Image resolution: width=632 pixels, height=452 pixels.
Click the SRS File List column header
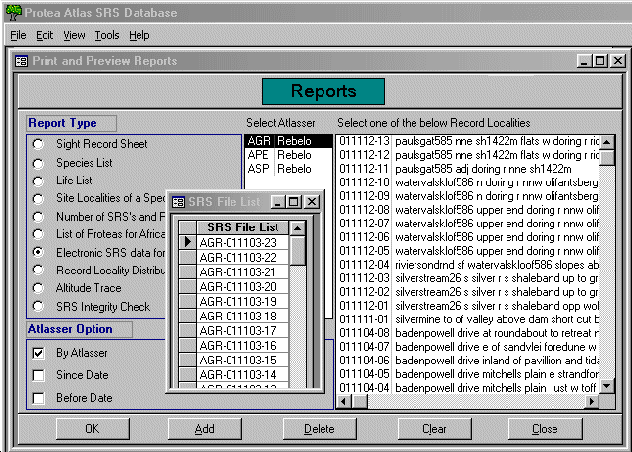click(x=242, y=227)
